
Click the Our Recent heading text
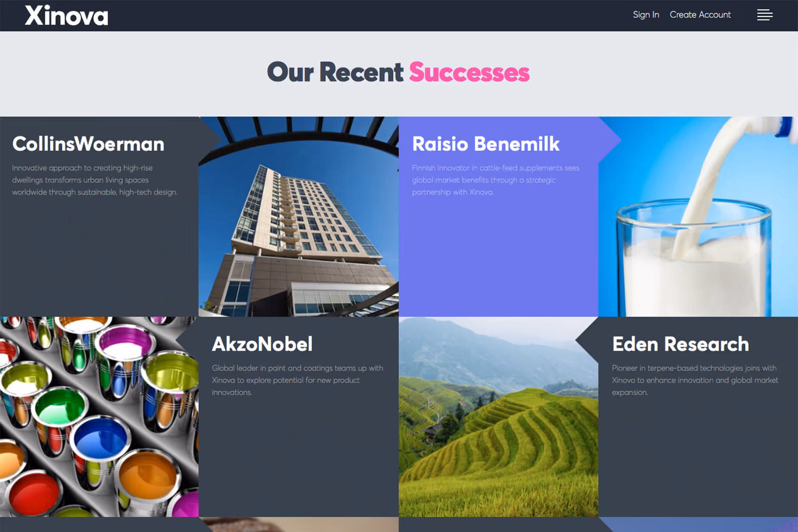(x=335, y=72)
